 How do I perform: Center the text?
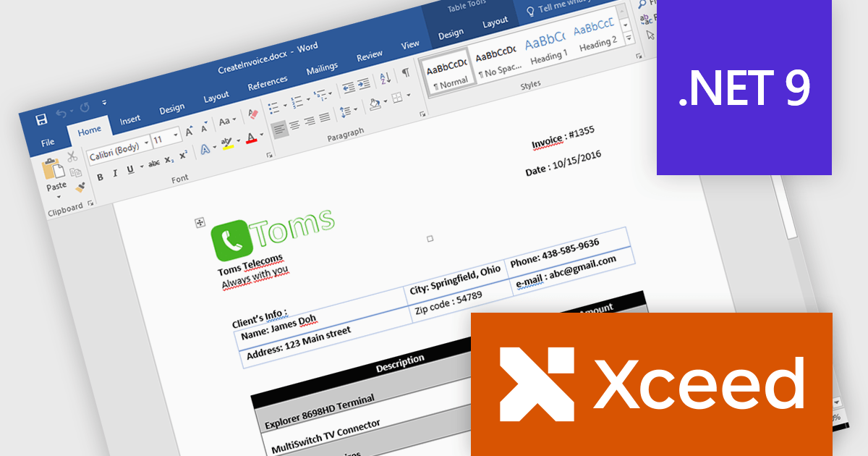tap(294, 124)
